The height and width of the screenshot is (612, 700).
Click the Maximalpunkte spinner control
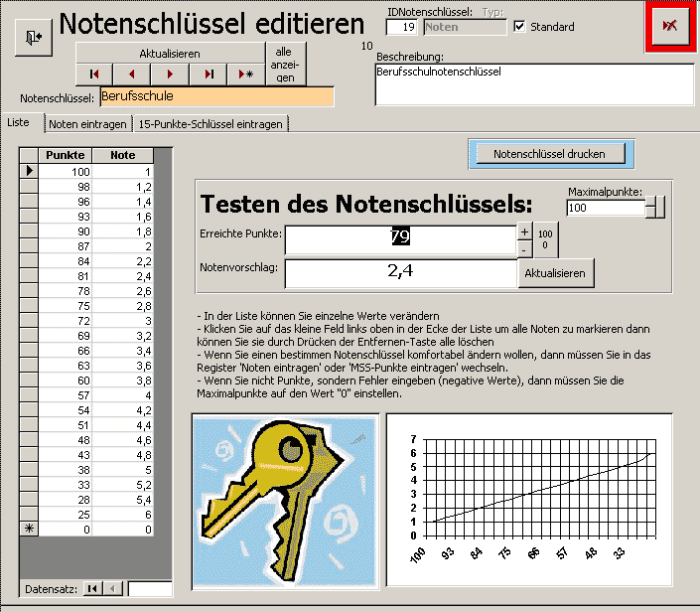click(654, 208)
